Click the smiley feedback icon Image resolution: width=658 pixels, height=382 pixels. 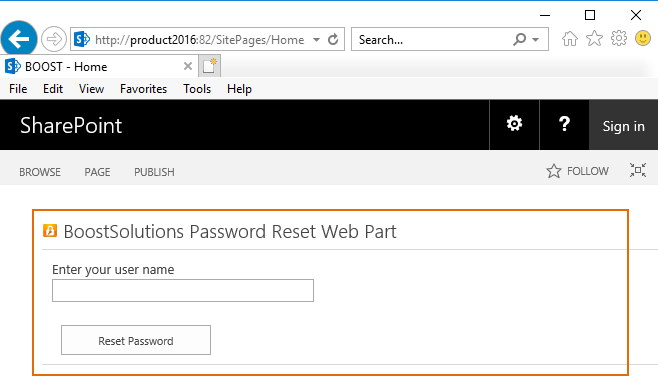(643, 39)
